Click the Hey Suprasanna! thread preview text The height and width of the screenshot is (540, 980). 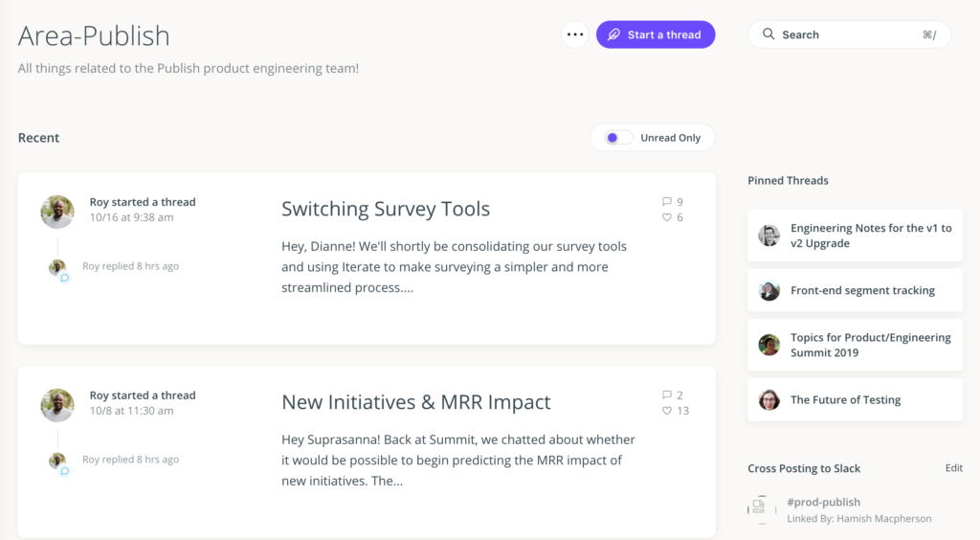pyautogui.click(x=458, y=460)
